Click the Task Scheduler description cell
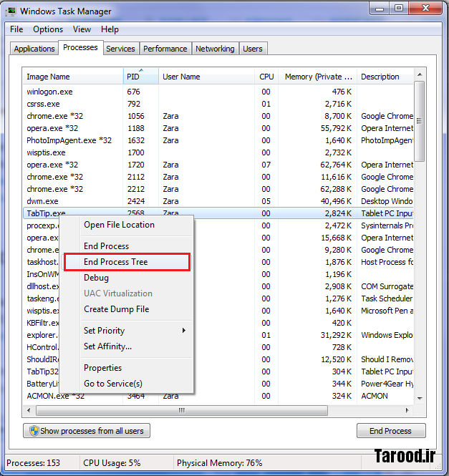The image size is (449, 476). tap(387, 298)
